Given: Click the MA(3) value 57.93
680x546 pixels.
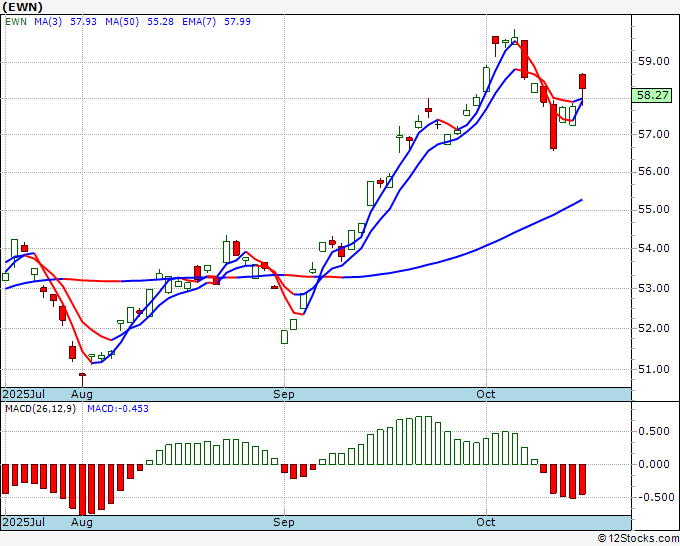Looking at the screenshot, I should 84,22.
